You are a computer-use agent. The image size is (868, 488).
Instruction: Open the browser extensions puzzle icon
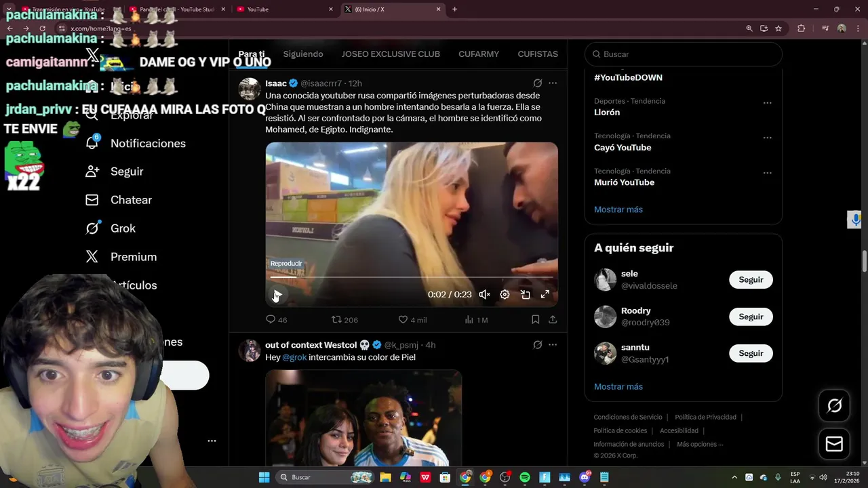pyautogui.click(x=802, y=28)
